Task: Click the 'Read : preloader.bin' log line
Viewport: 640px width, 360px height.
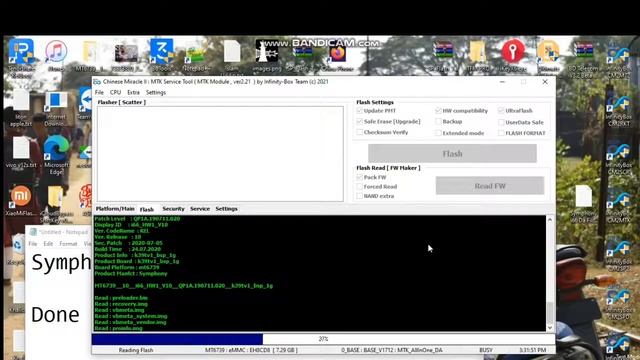Action: 121,298
